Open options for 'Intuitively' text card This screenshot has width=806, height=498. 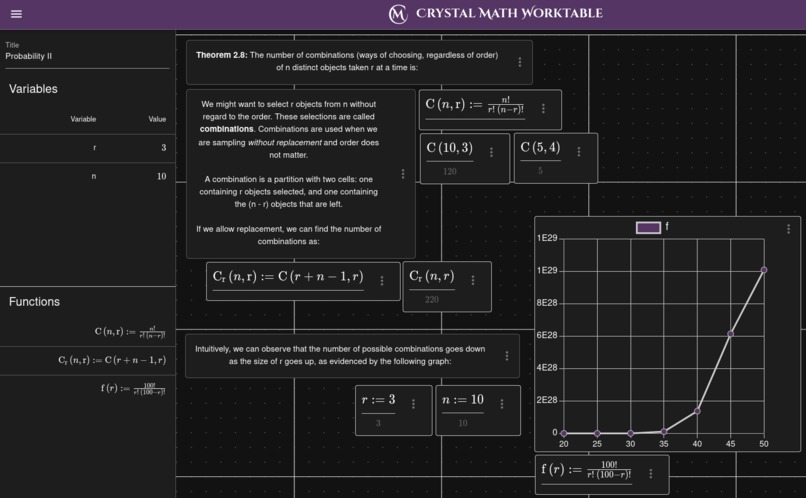point(507,356)
